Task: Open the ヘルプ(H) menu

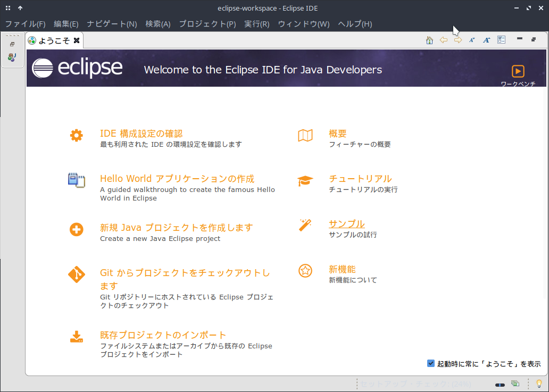Action: pyautogui.click(x=355, y=24)
